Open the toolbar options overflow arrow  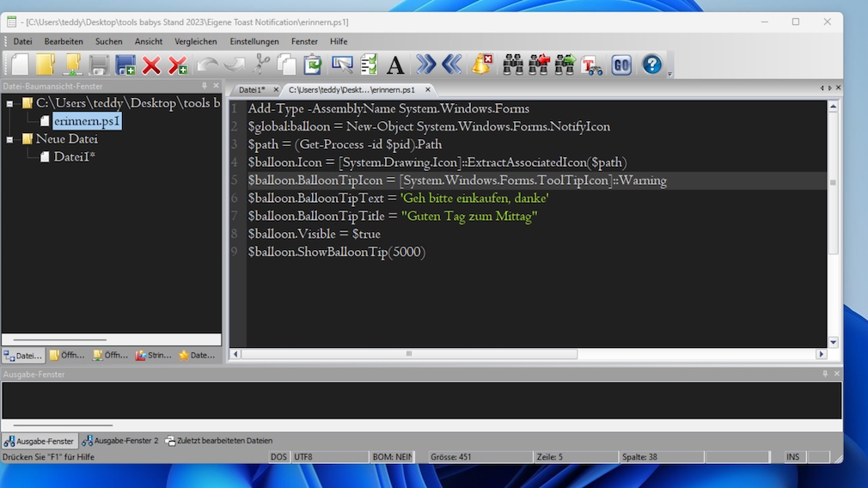coord(669,74)
